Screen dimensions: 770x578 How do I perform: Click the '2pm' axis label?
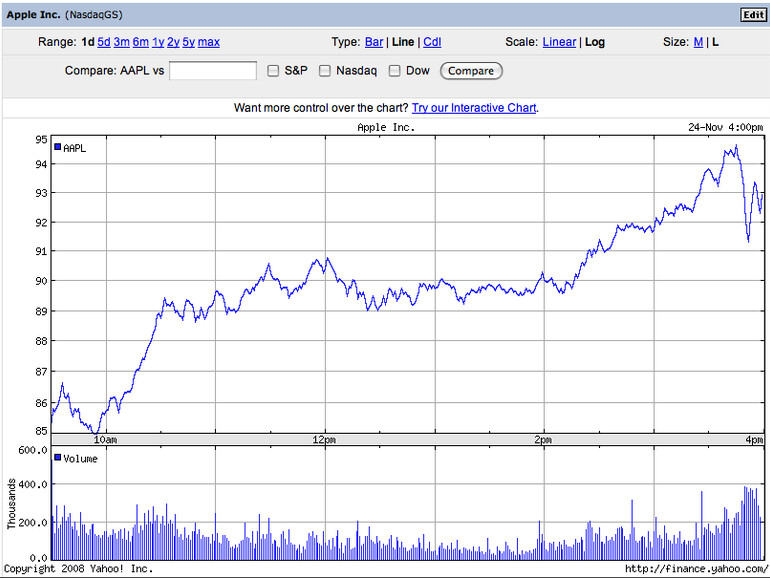pyautogui.click(x=543, y=440)
